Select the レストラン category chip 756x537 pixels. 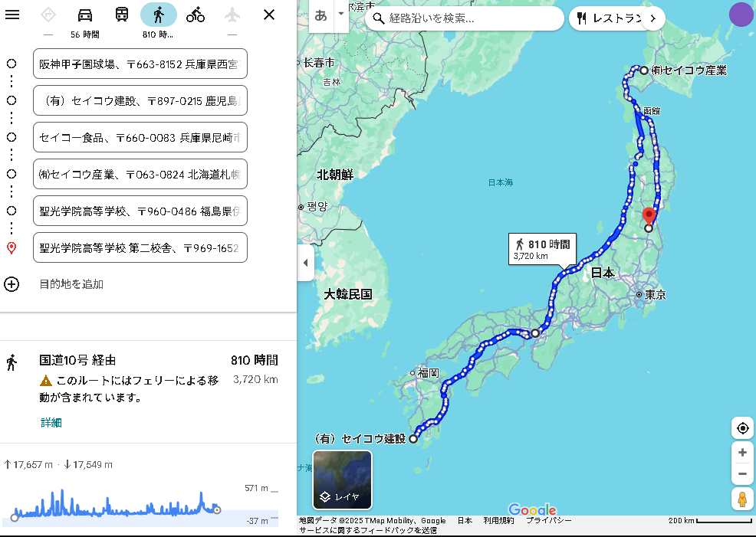click(x=610, y=18)
